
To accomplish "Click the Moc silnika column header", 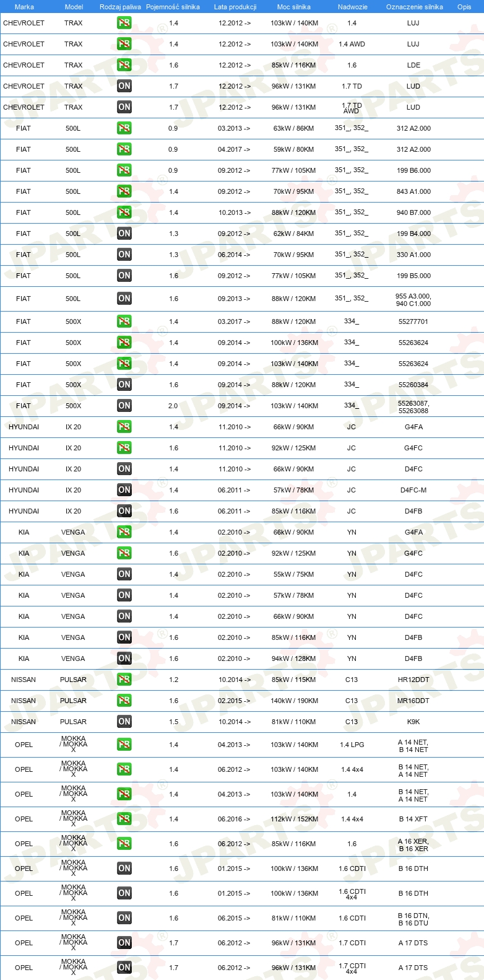I will click(294, 7).
